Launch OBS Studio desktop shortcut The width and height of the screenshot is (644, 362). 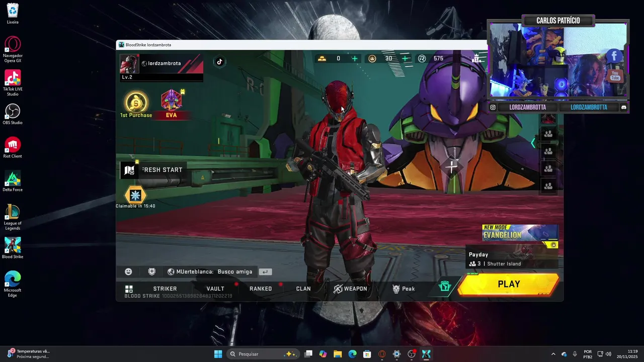[13, 114]
